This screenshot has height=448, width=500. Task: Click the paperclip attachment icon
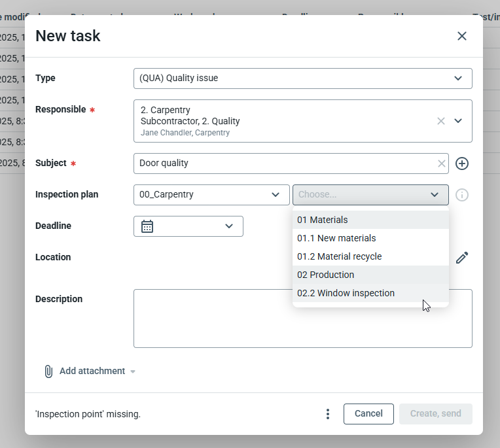point(48,371)
